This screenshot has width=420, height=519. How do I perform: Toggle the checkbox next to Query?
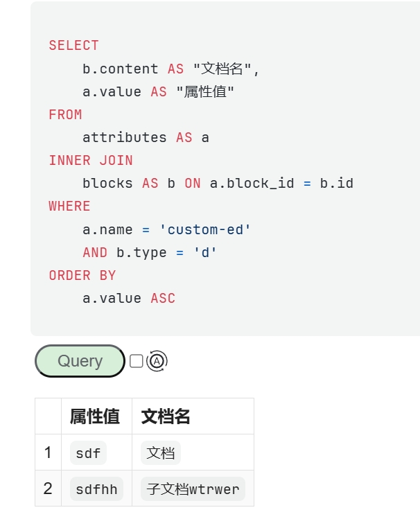(x=137, y=361)
